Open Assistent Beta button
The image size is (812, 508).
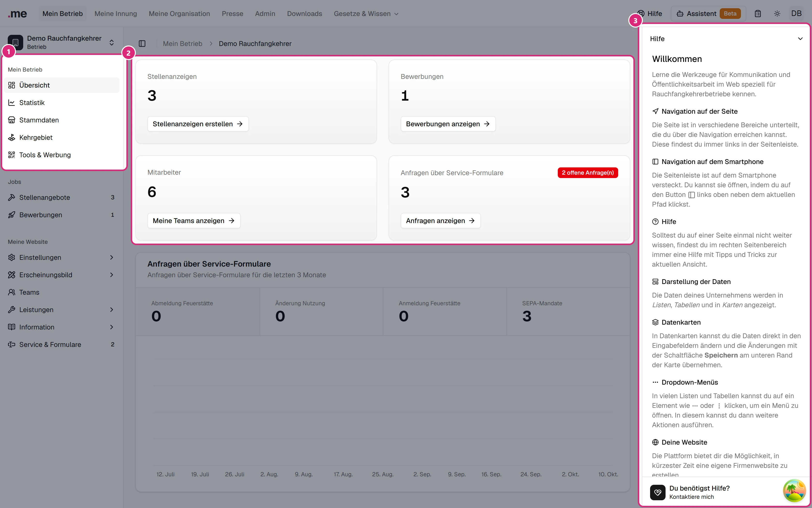708,14
